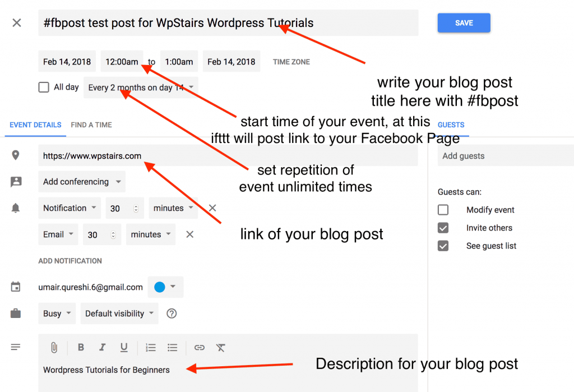Change the 1:00am end time

[x=179, y=61]
